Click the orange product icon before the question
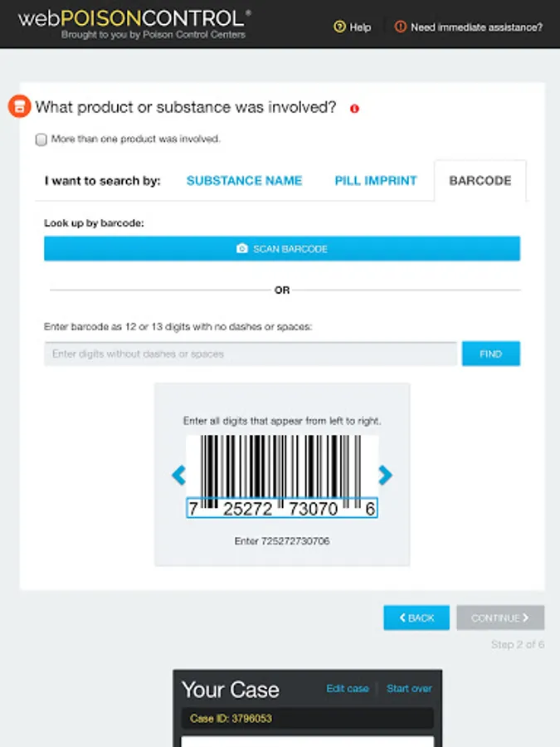 point(19,107)
